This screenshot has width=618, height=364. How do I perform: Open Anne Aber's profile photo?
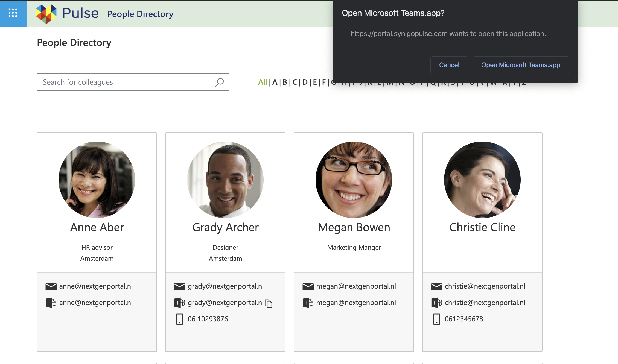pos(97,180)
